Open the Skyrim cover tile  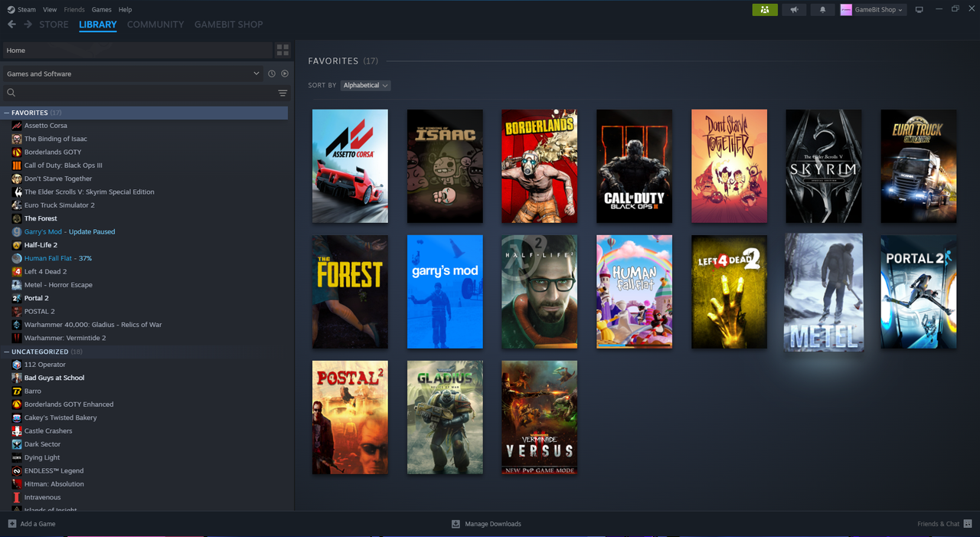pos(824,166)
